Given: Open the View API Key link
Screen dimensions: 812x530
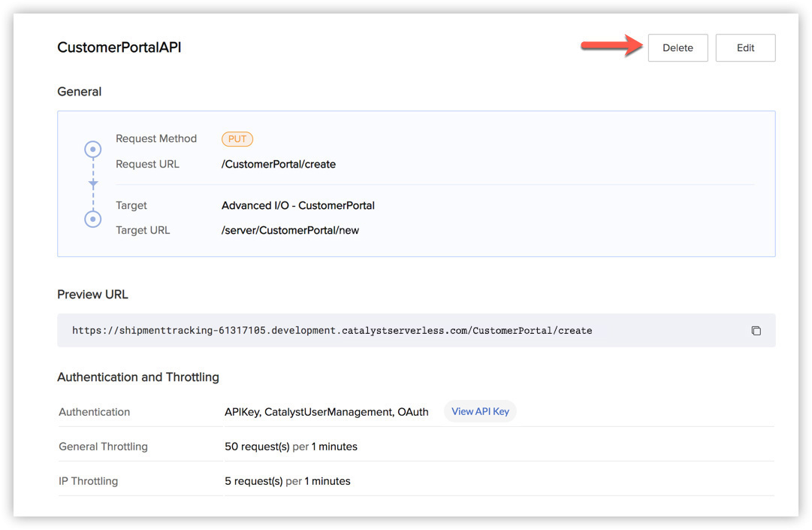Looking at the screenshot, I should coord(480,411).
